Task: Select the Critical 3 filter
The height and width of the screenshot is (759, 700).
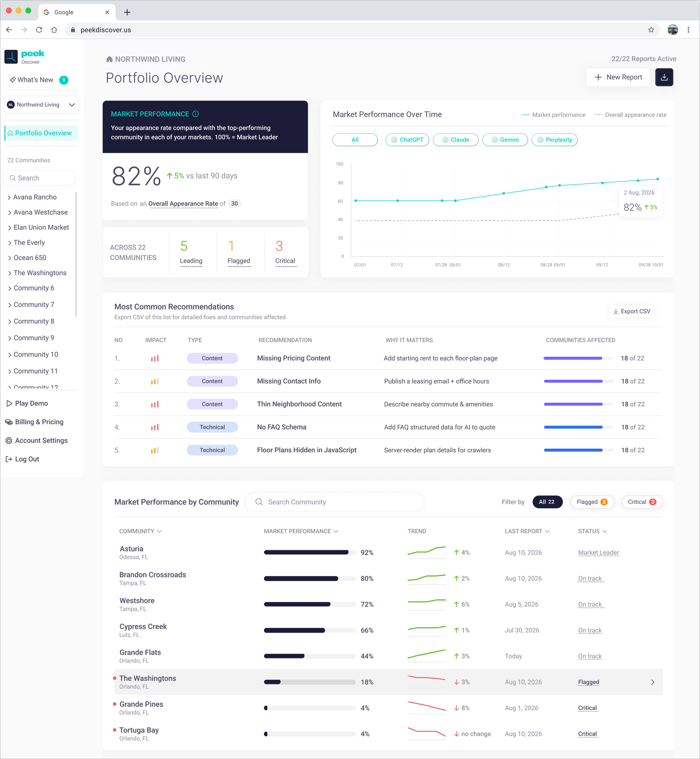Action: [642, 502]
